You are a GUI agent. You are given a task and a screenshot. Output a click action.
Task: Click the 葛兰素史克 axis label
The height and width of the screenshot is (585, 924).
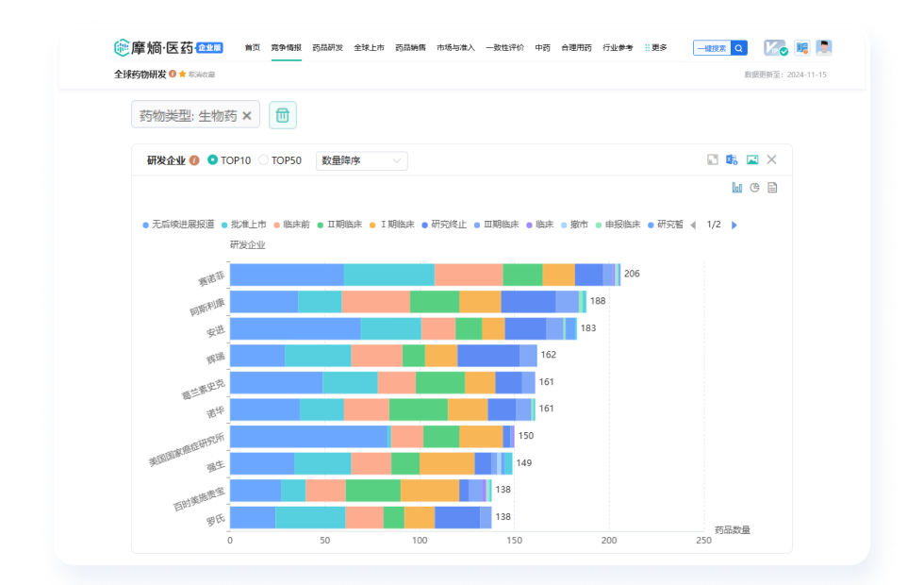click(x=204, y=389)
